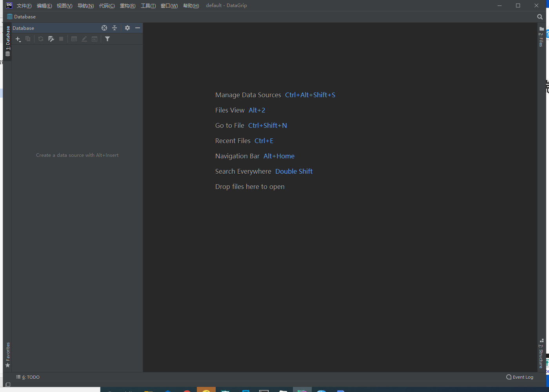
Task: Click the 'Database' panel title label
Action: [24, 28]
